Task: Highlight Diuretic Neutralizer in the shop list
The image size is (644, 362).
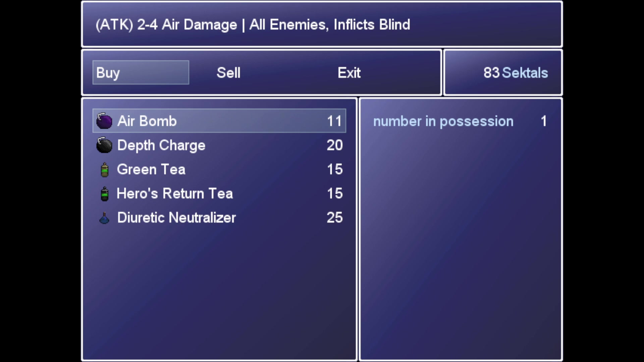Action: point(176,218)
